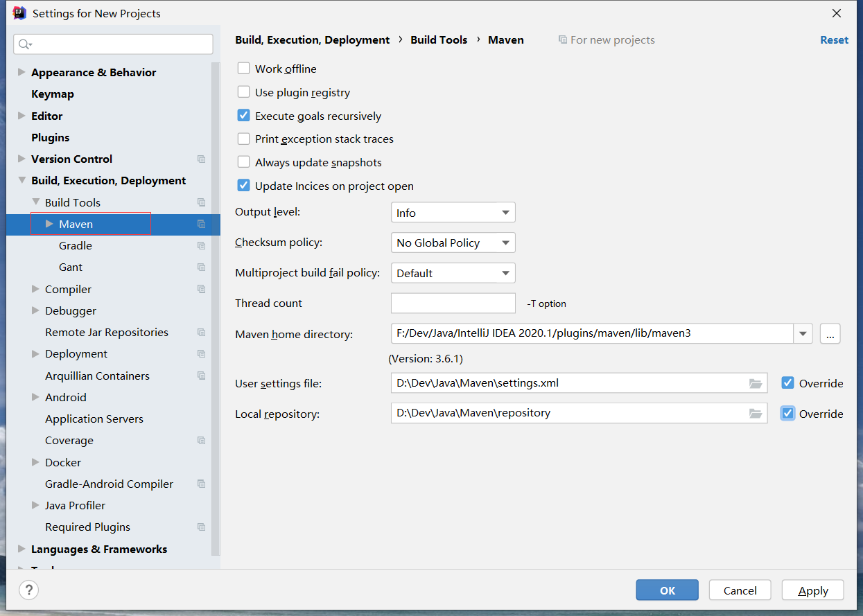863x616 pixels.
Task: Open the Output level dropdown
Action: [453, 213]
